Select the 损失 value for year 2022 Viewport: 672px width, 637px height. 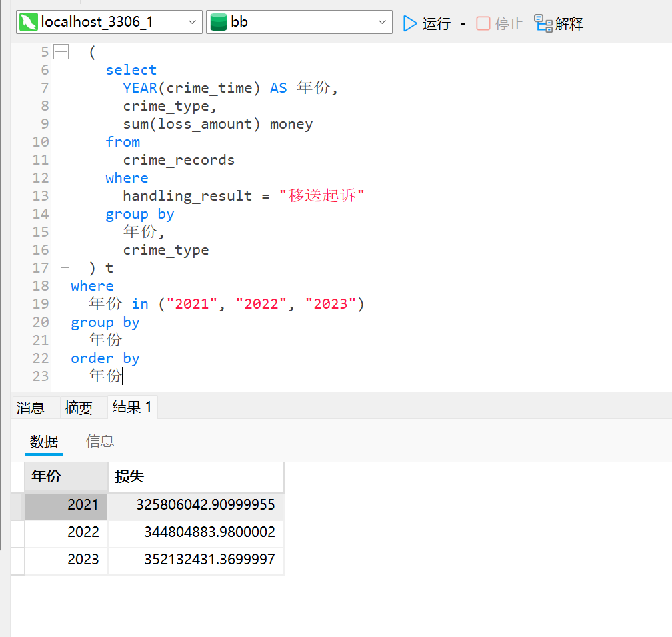pos(211,532)
